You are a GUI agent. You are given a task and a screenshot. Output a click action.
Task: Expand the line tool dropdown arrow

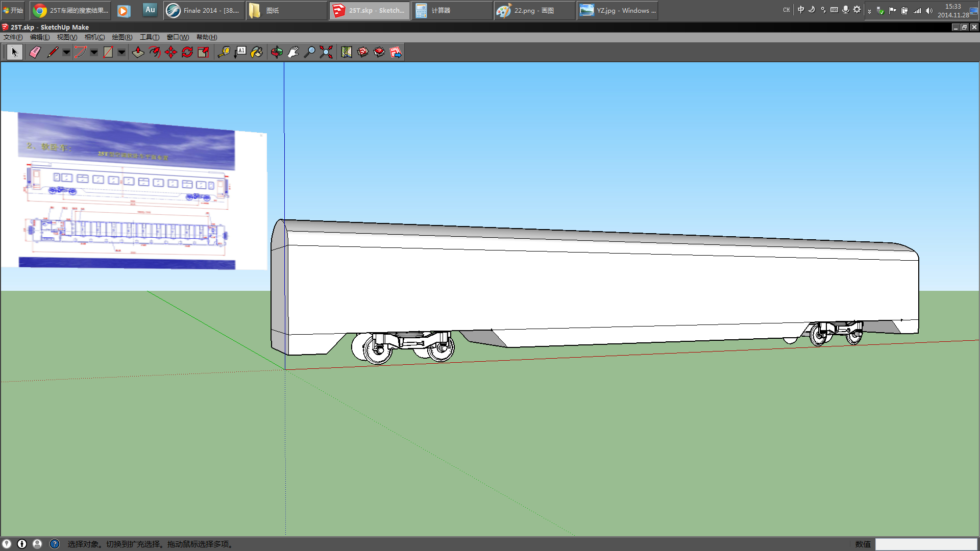tap(66, 52)
